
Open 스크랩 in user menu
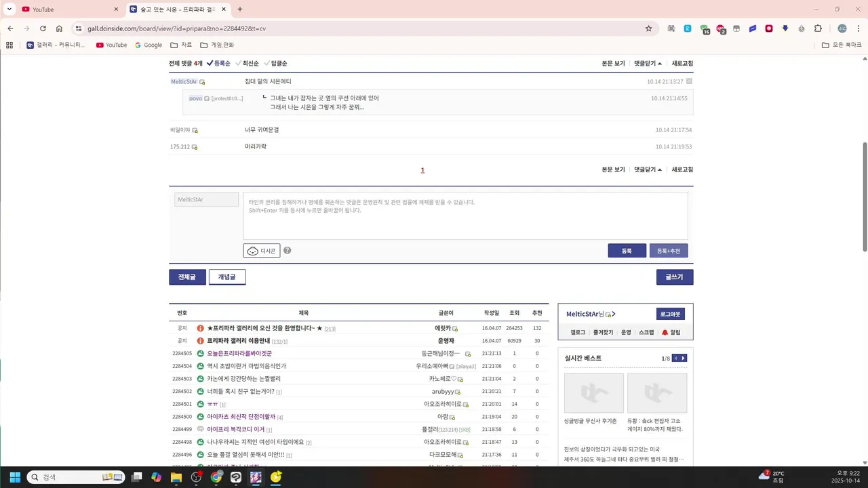coord(646,333)
